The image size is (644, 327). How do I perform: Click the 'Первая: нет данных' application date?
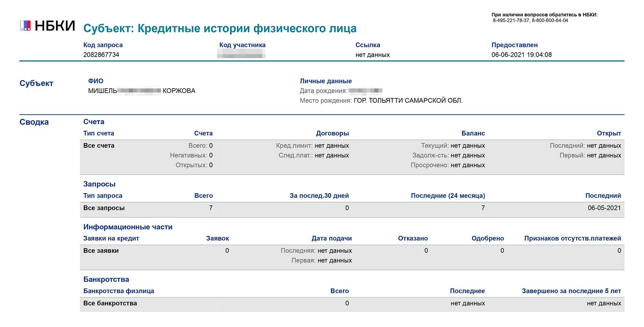pyautogui.click(x=322, y=261)
